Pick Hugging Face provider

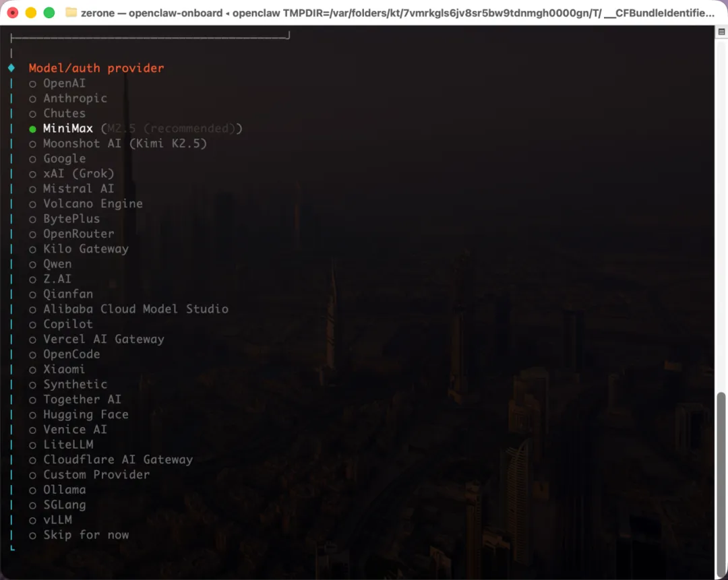(x=78, y=415)
